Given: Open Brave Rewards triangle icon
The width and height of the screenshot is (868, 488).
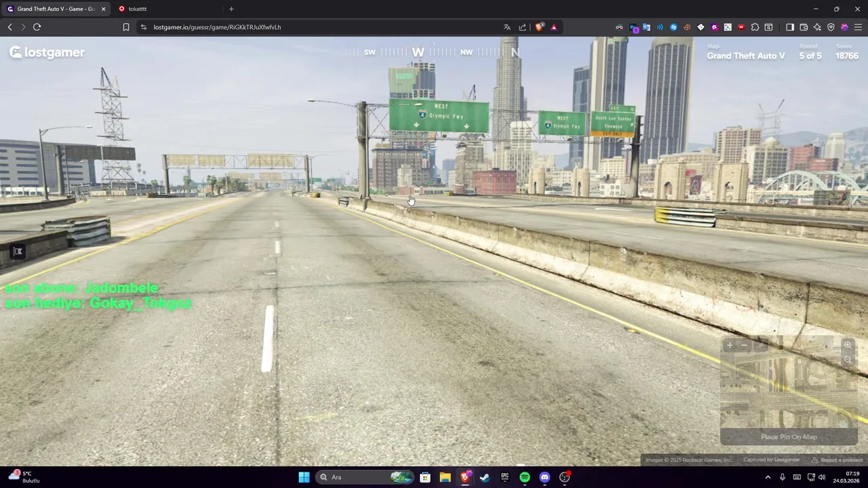Looking at the screenshot, I should click(x=554, y=27).
